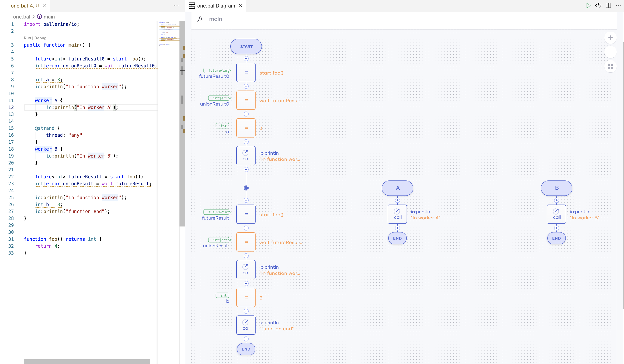The width and height of the screenshot is (624, 364).
Task: Click the fit-to-screen icon on the diagram
Action: tap(611, 66)
